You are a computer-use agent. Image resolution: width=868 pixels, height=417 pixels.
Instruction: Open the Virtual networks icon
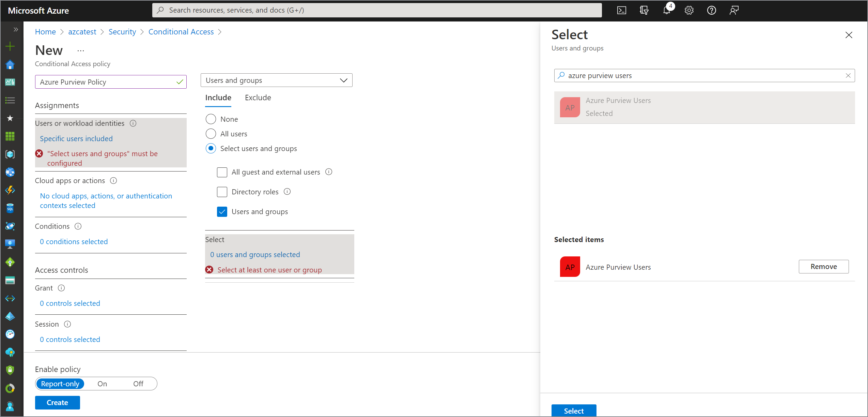click(10, 298)
